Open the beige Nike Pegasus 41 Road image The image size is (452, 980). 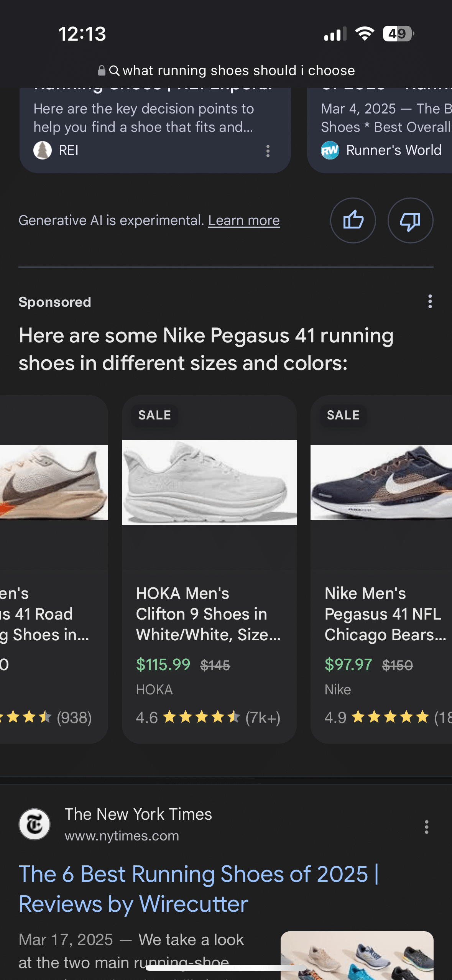(54, 482)
